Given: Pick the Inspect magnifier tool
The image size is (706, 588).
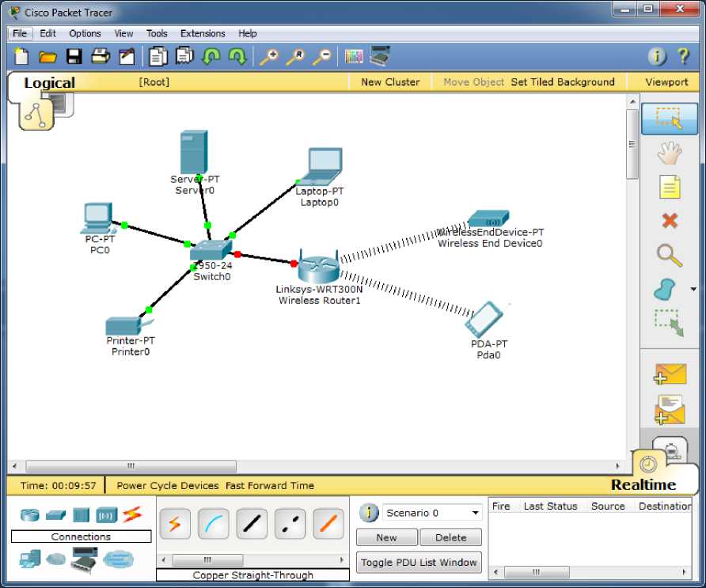Looking at the screenshot, I should 670,255.
